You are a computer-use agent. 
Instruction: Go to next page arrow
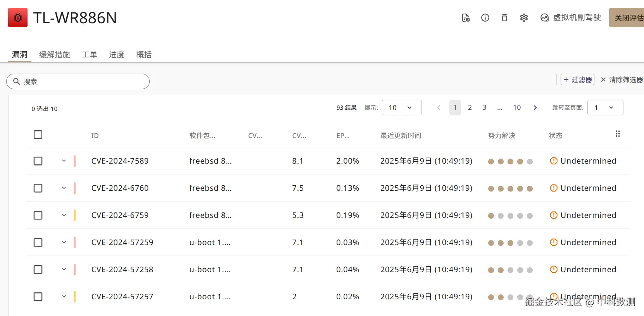point(535,107)
